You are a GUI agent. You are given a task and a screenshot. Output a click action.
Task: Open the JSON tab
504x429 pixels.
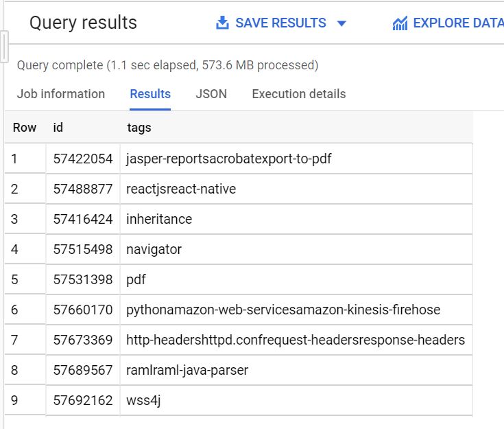pos(211,94)
